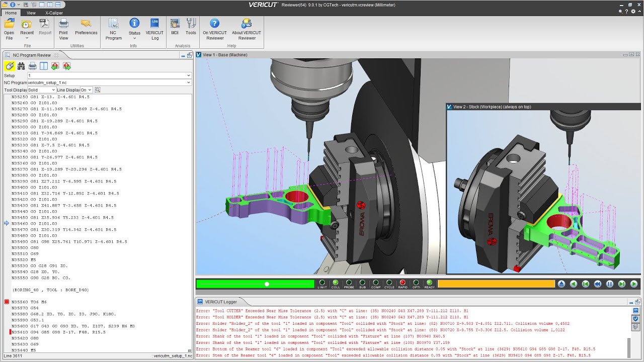Click the binoculars find icon

[21, 66]
